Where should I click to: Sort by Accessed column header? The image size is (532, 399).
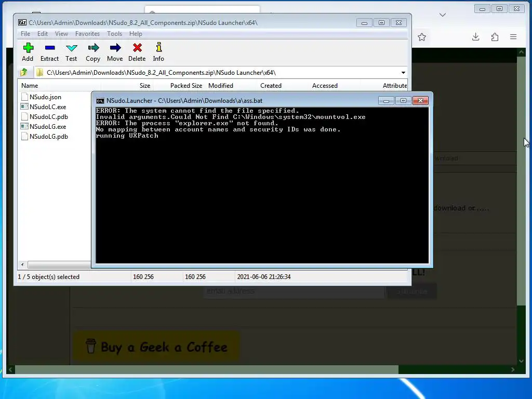[335, 86]
